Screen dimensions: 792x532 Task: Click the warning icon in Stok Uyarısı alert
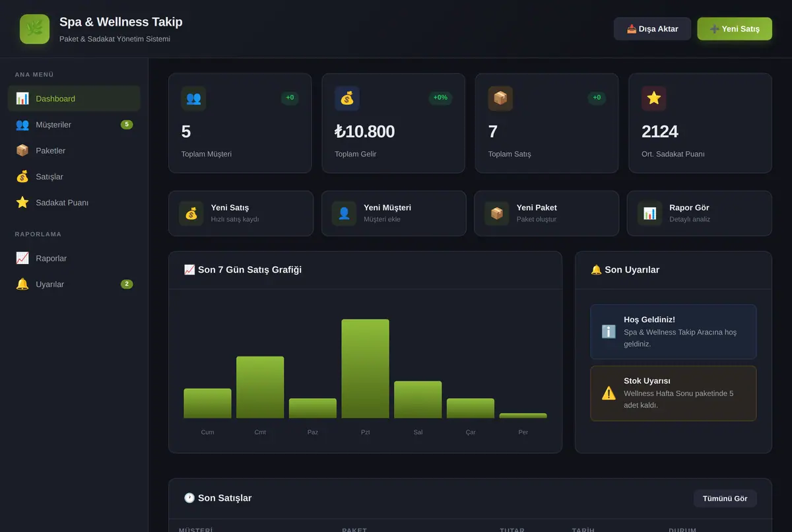609,393
